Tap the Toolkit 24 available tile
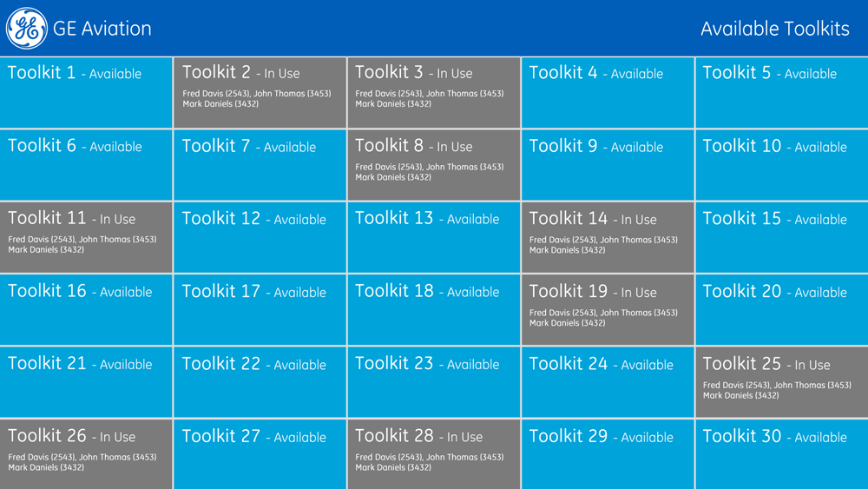Screen dimensions: 868x489 point(608,382)
